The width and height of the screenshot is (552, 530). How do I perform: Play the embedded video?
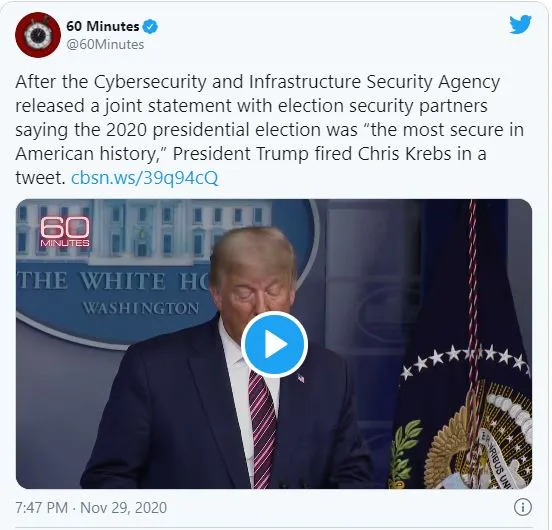click(x=274, y=344)
